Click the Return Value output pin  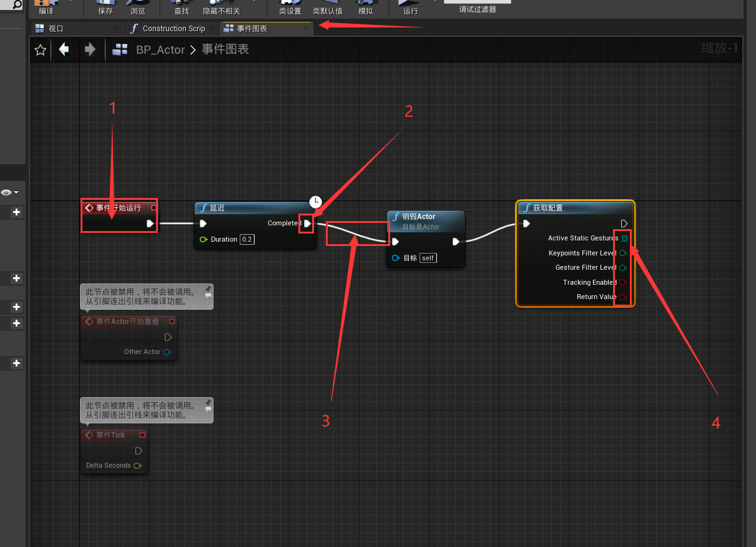click(622, 297)
